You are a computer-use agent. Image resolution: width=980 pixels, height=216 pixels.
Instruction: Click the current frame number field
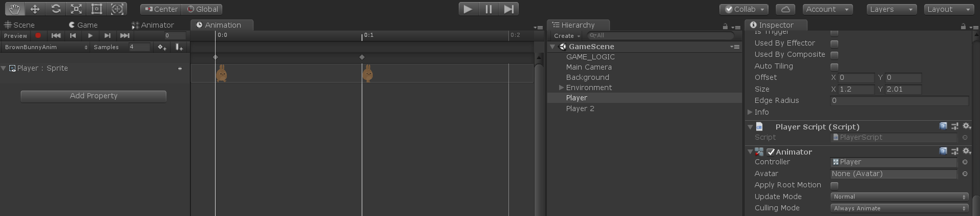coord(174,36)
